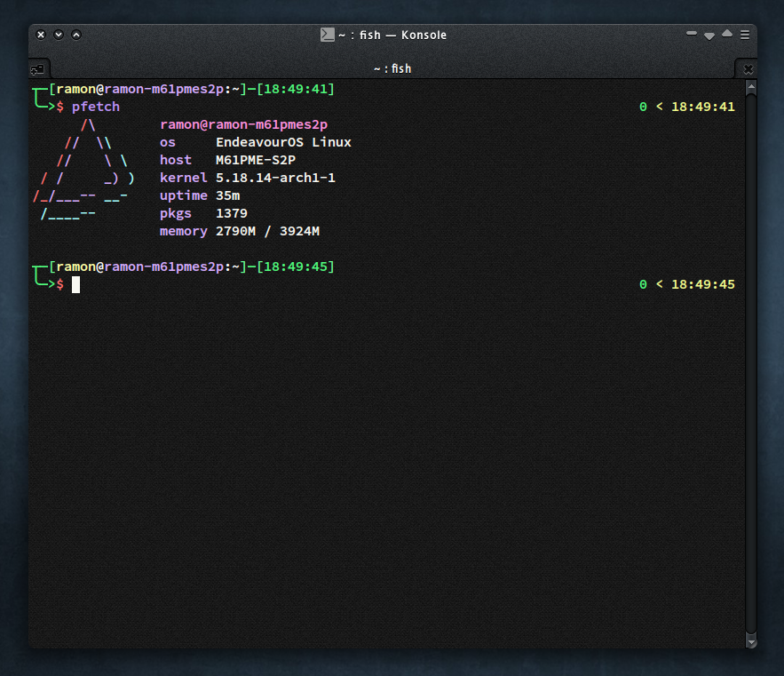Maximize Konsole with the circled up chevron

(76, 35)
